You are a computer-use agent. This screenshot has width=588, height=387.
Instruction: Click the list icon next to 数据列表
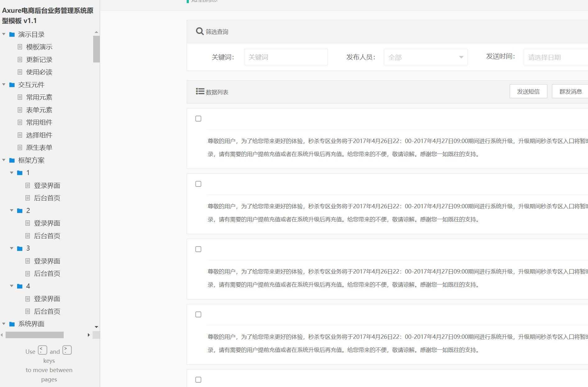coord(200,91)
